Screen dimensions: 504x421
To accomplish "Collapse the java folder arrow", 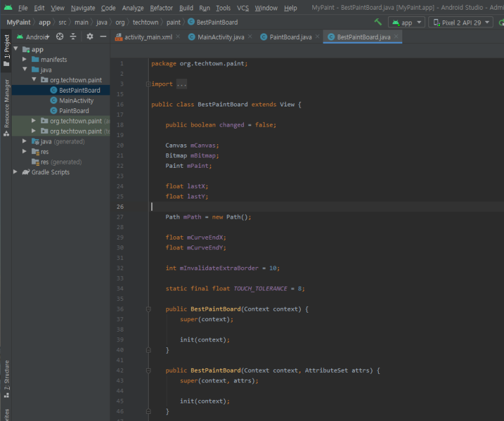I will click(x=25, y=69).
